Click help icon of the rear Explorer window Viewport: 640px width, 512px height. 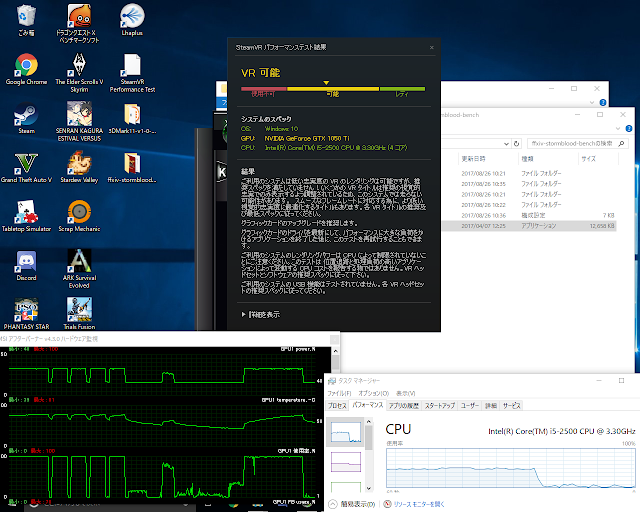click(602, 102)
